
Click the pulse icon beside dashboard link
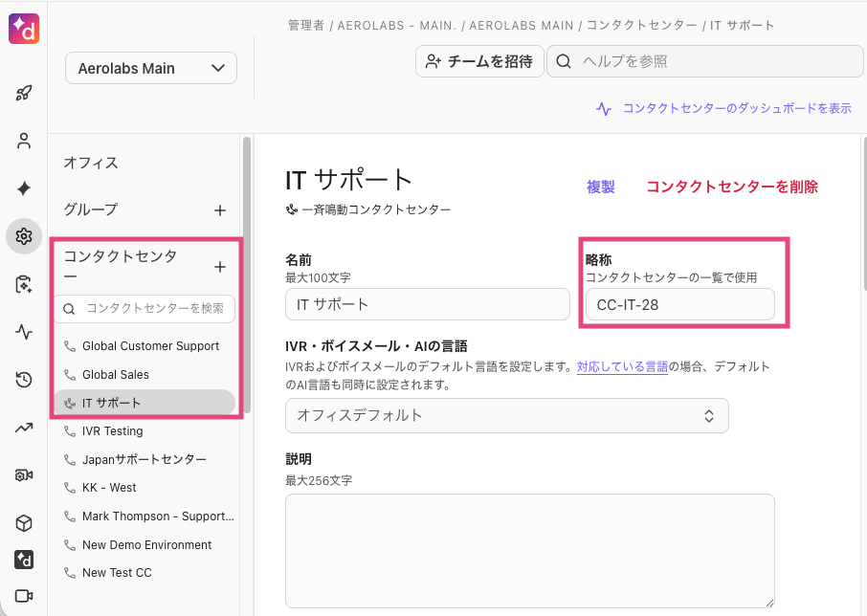[x=604, y=108]
